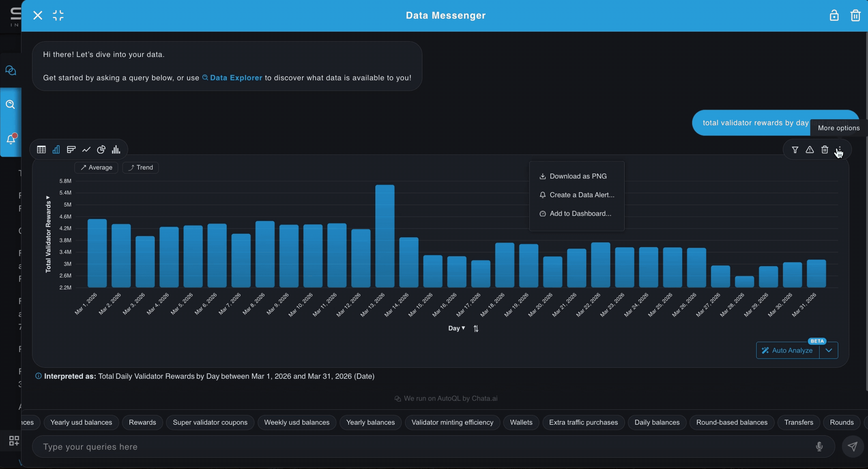This screenshot has width=868, height=469.
Task: Select the histogram chart type
Action: pos(116,149)
